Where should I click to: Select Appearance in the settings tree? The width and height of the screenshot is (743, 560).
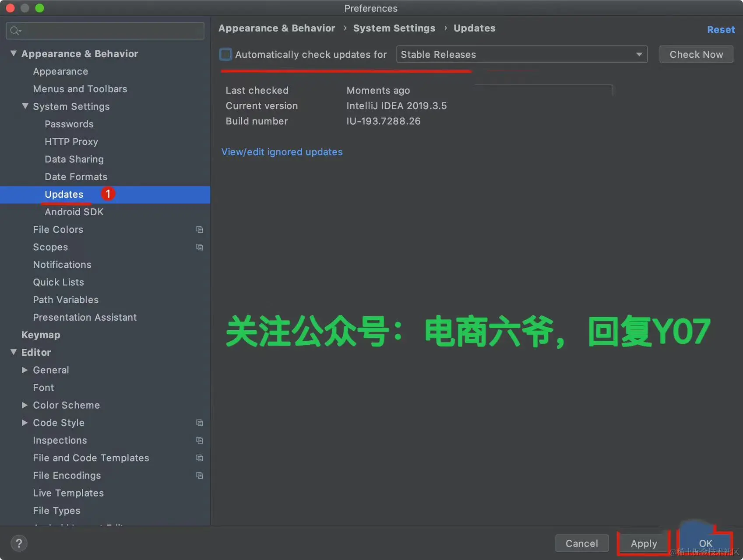pyautogui.click(x=60, y=71)
